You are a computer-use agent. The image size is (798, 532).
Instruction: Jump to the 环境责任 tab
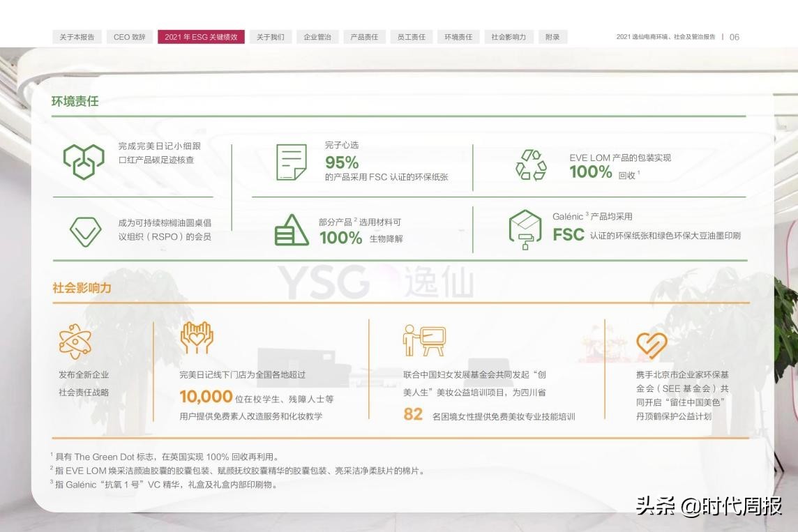click(x=458, y=37)
